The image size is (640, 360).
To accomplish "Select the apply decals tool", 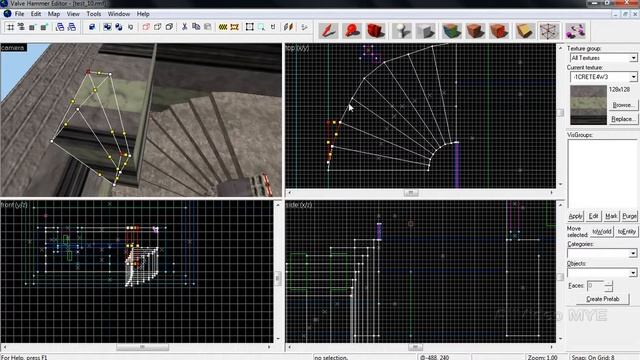I will pyautogui.click(x=499, y=31).
